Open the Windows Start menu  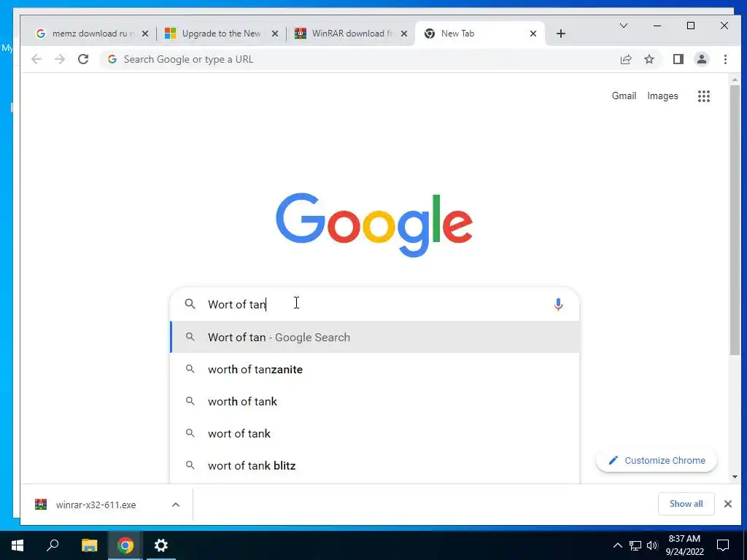(18, 545)
